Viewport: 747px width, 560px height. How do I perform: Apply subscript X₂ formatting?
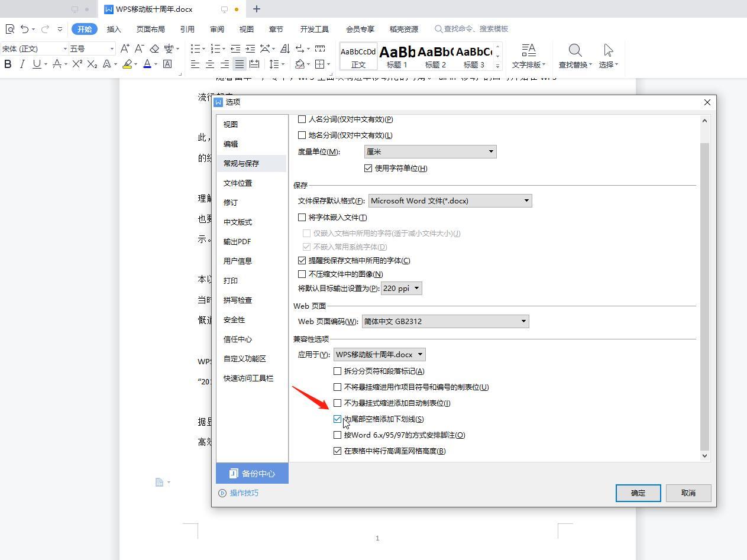pos(92,64)
